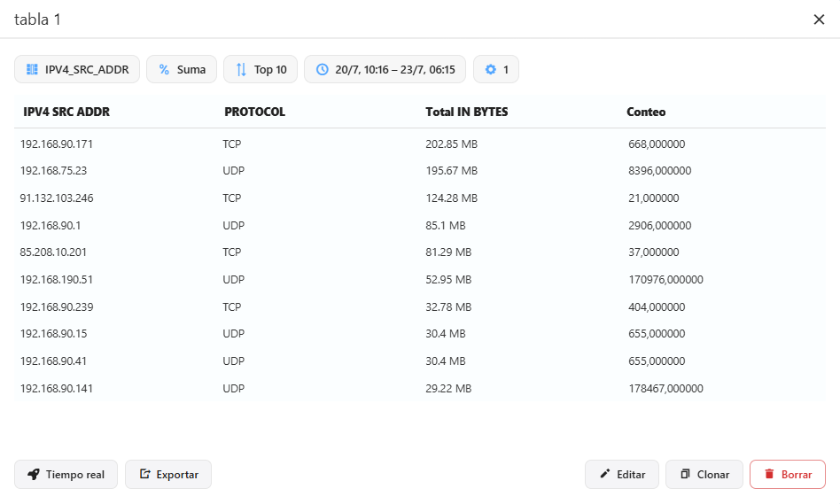Click the Top 10 sorting chip

click(x=261, y=69)
